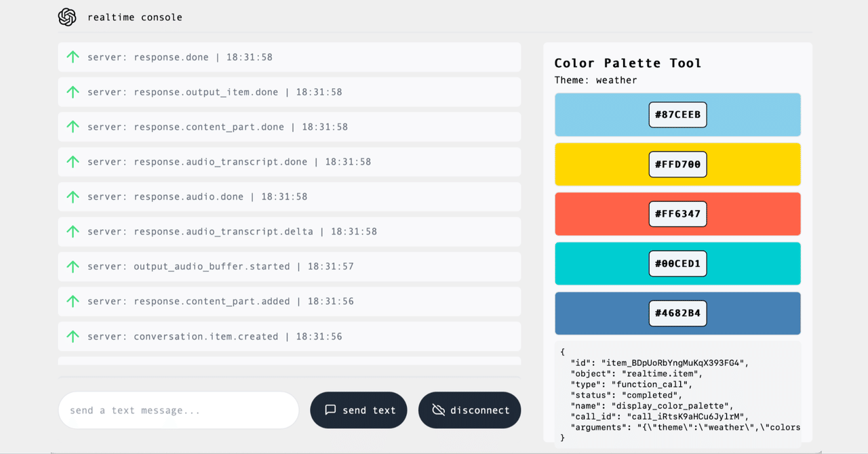Click the OpenAI logo icon

66,17
